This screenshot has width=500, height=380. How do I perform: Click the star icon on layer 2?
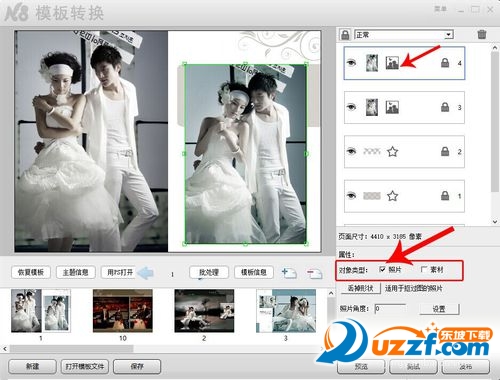pos(392,152)
